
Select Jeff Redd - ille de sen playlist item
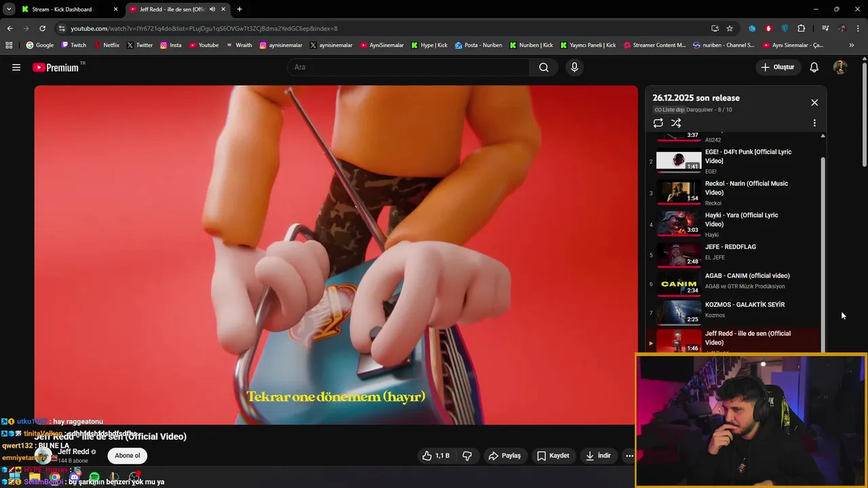click(733, 340)
